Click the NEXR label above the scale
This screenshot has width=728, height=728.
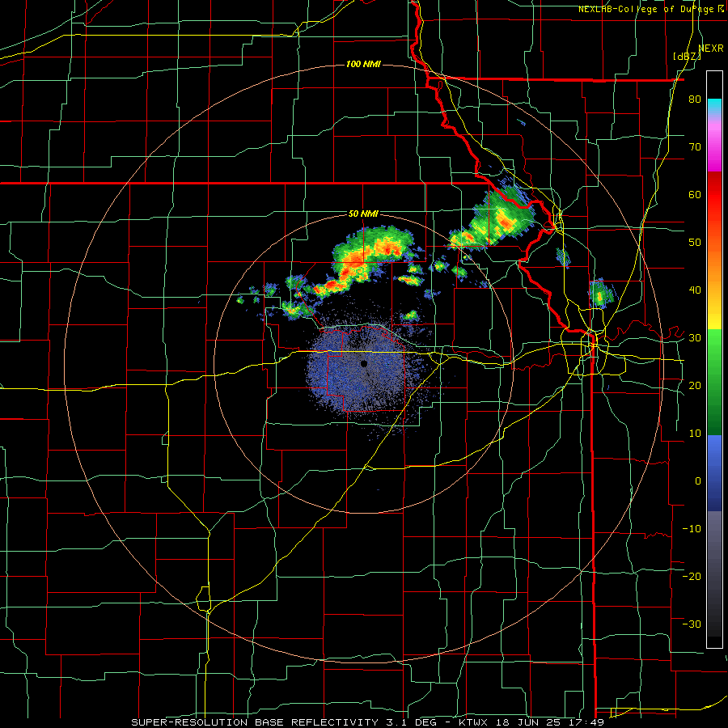click(x=711, y=49)
